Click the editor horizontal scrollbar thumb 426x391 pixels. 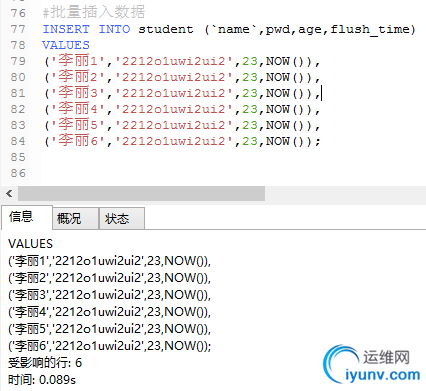click(141, 193)
